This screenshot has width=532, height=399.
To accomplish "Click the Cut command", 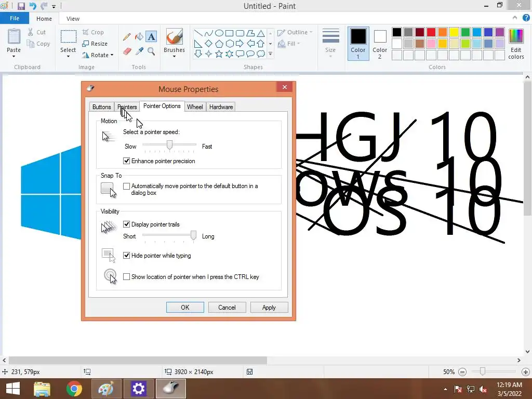I will [x=37, y=32].
